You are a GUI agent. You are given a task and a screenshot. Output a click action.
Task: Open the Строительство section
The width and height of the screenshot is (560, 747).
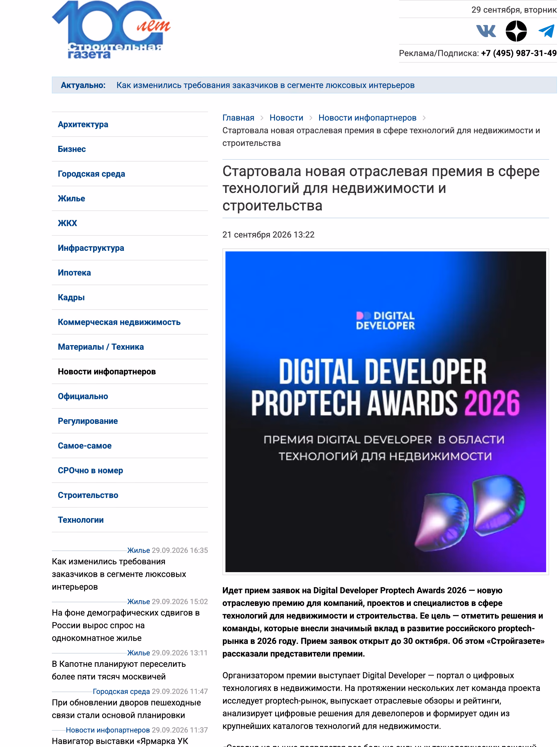(x=88, y=495)
